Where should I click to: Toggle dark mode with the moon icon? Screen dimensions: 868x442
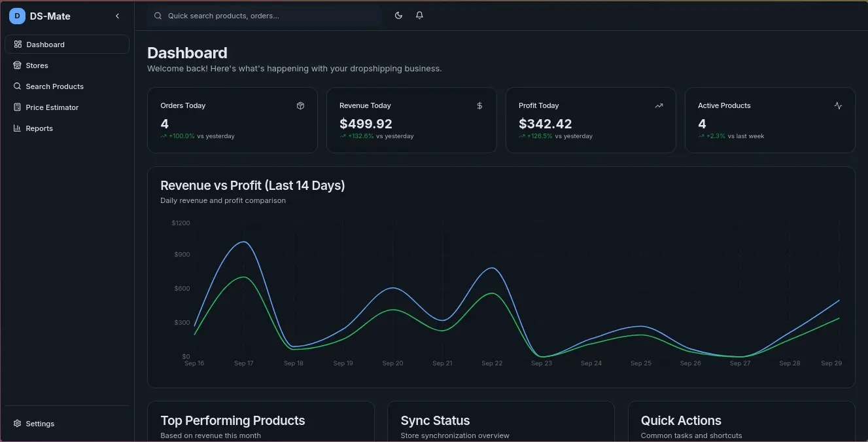point(398,15)
